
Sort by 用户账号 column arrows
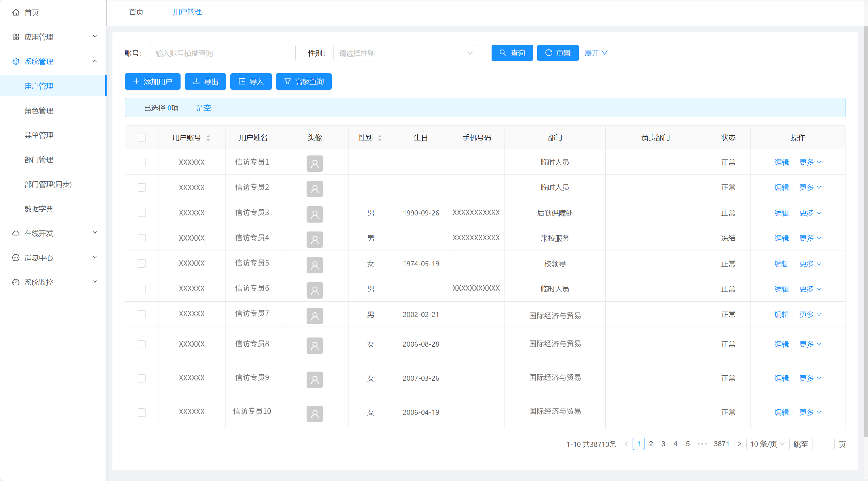pyautogui.click(x=208, y=138)
